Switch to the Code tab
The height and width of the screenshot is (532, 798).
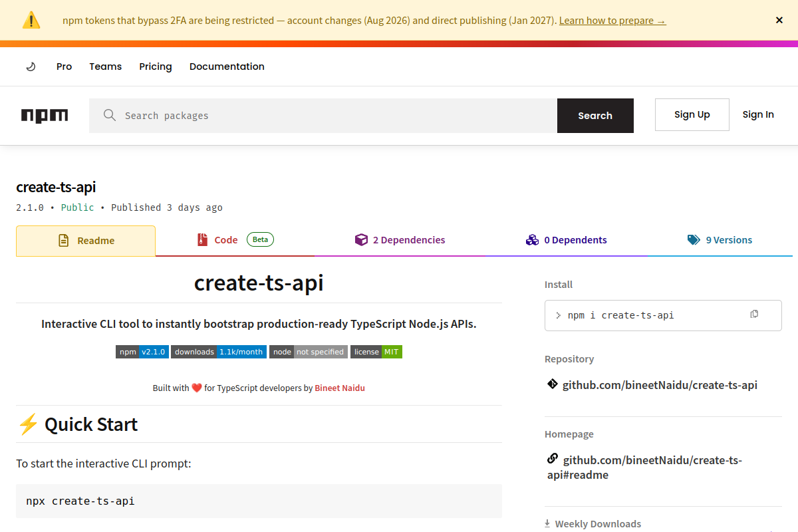pos(235,240)
